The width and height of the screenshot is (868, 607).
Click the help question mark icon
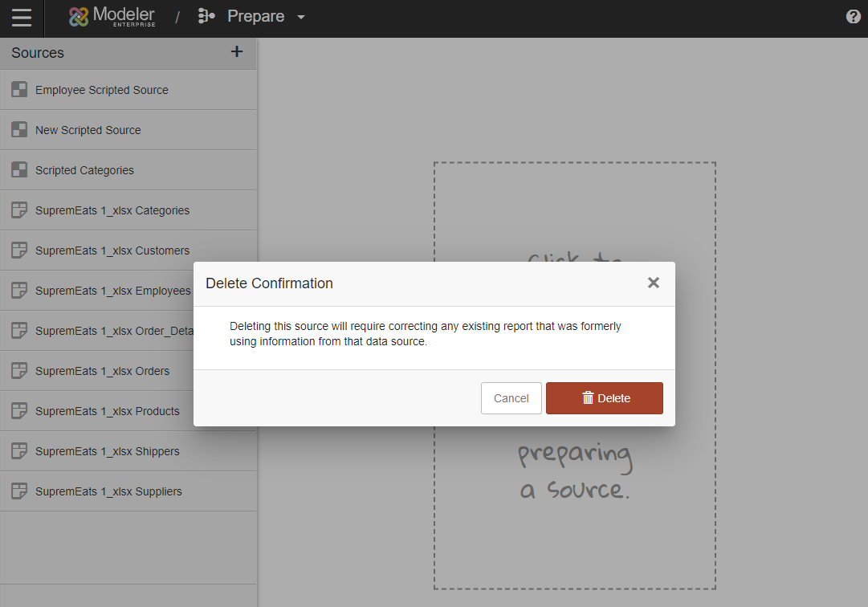pyautogui.click(x=854, y=17)
